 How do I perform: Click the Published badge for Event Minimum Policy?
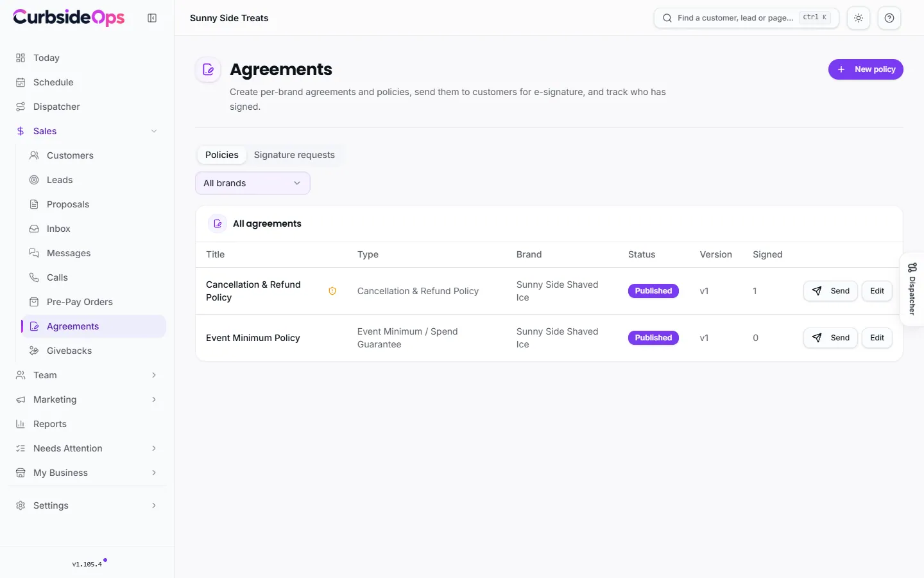pyautogui.click(x=653, y=338)
